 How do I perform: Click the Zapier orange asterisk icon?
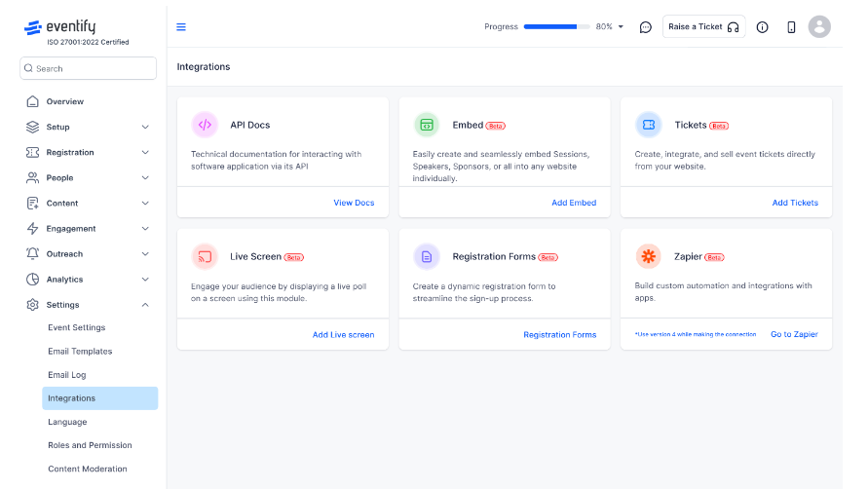(x=648, y=256)
